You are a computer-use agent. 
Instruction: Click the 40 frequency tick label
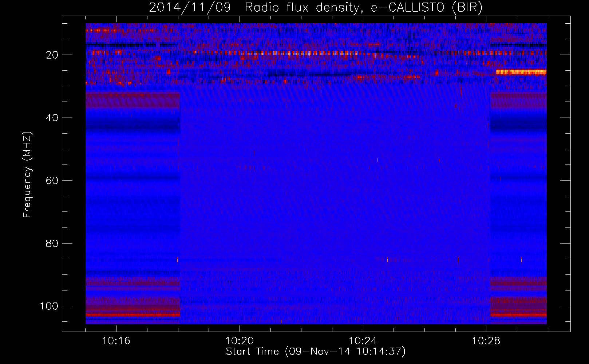[52, 118]
